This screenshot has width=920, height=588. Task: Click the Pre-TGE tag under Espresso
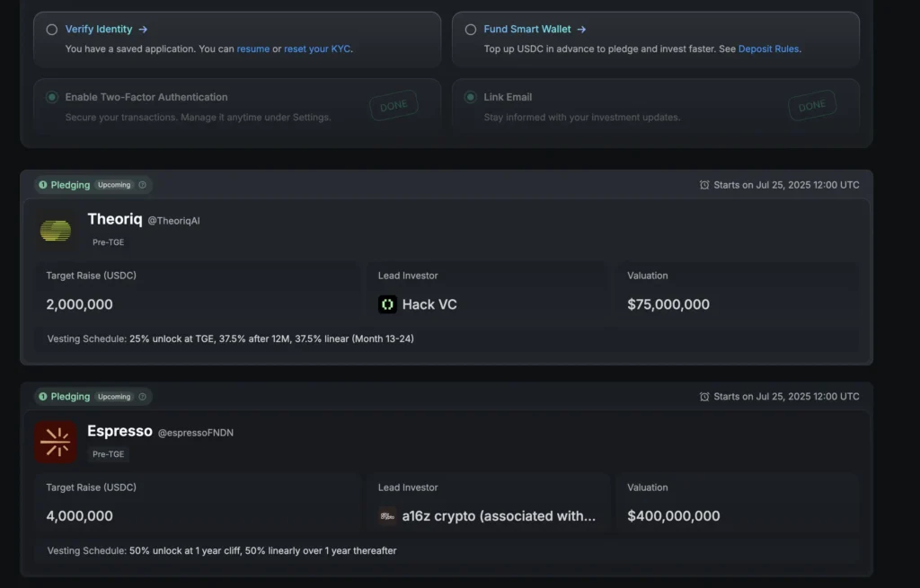click(x=109, y=454)
